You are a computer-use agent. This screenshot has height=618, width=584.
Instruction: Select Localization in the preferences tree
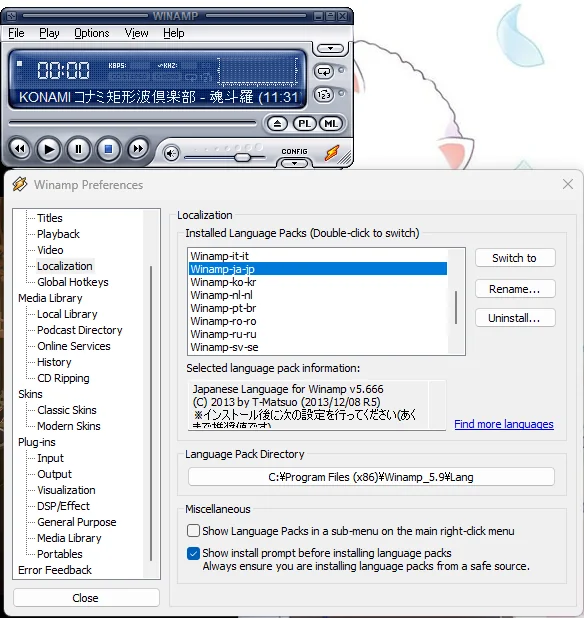[65, 266]
